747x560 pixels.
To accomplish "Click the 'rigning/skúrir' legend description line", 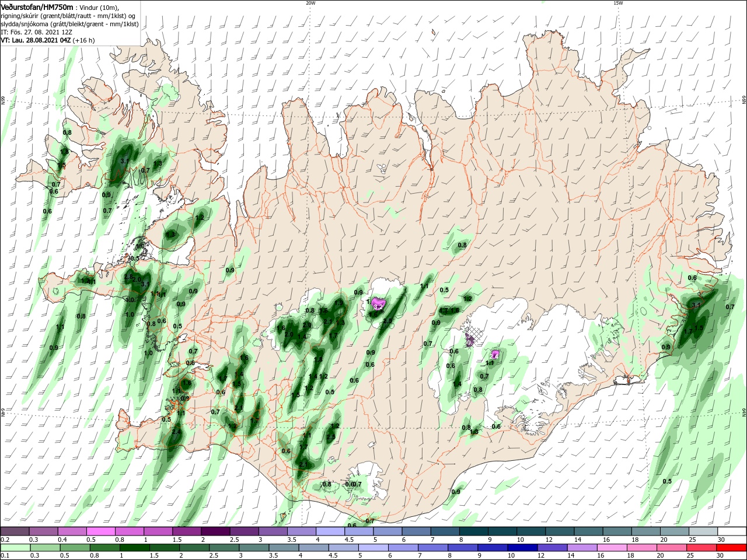I will click(x=68, y=16).
